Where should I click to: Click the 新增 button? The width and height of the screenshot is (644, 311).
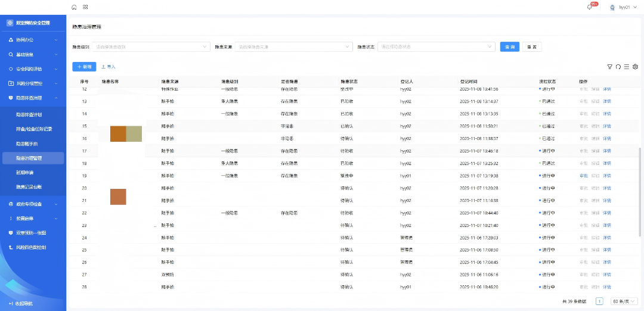[84, 67]
